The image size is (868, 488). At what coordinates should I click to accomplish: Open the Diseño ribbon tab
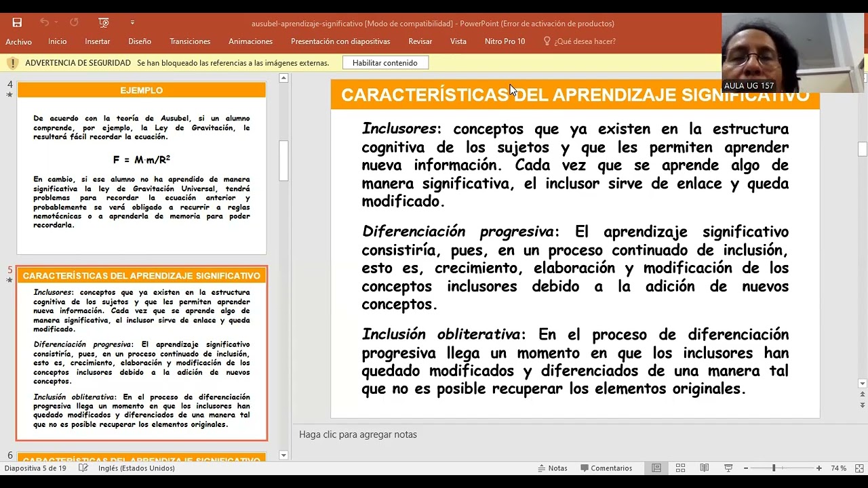(x=140, y=41)
